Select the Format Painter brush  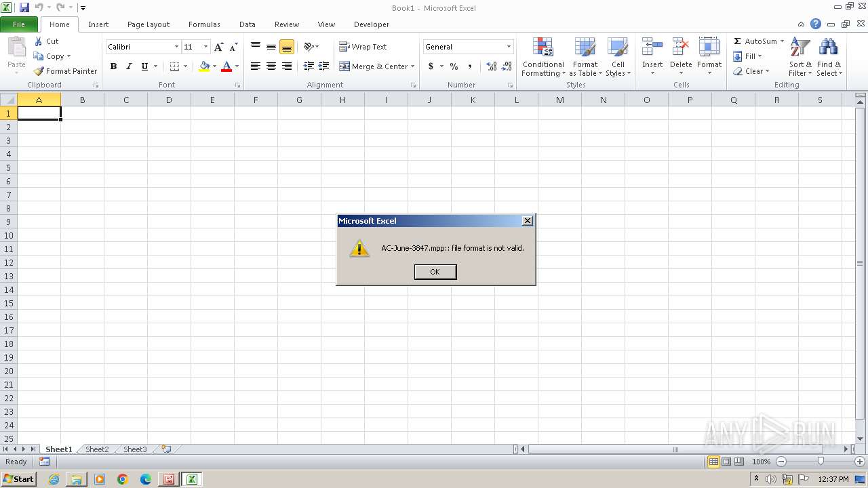coord(39,71)
